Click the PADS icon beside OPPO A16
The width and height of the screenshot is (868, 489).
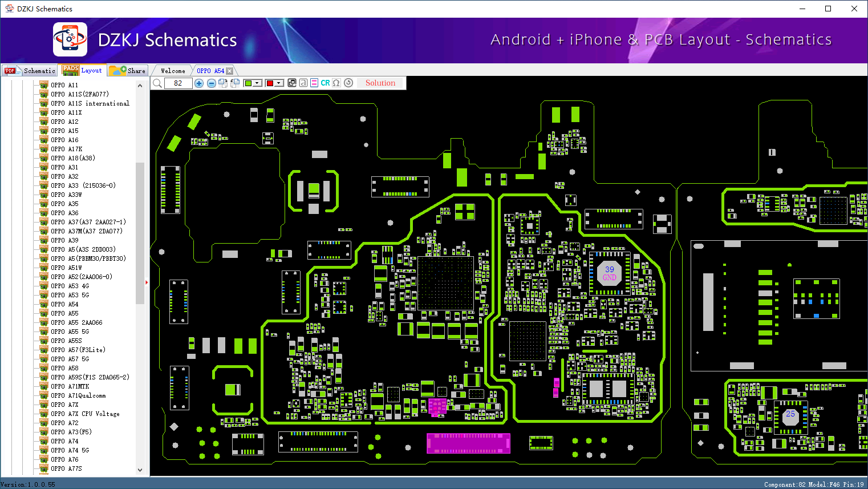tap(44, 140)
